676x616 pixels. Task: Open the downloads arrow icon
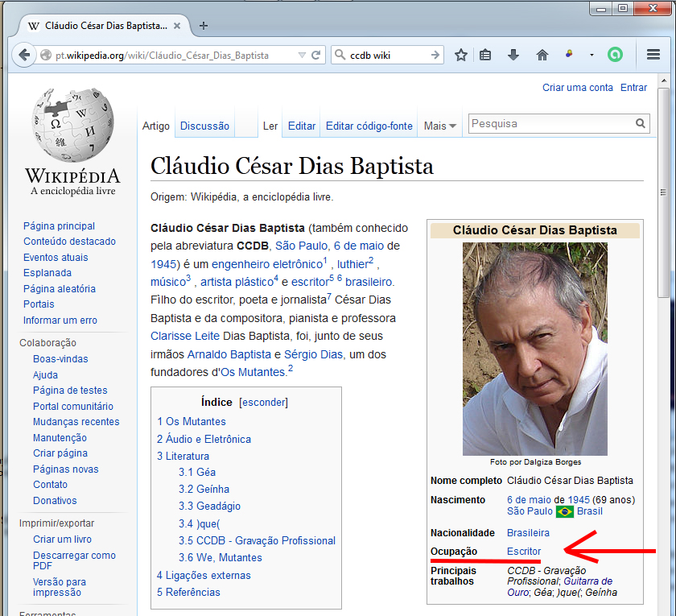[x=513, y=55]
